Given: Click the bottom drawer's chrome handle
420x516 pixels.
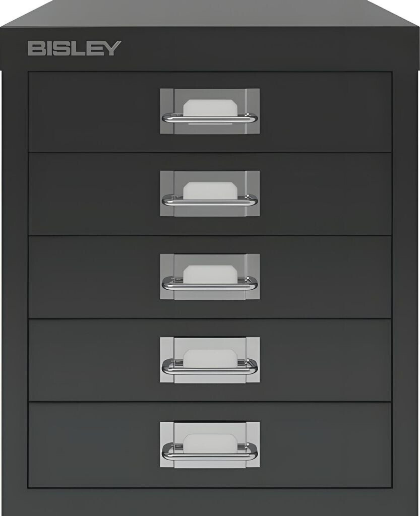Looking at the screenshot, I should [x=210, y=451].
